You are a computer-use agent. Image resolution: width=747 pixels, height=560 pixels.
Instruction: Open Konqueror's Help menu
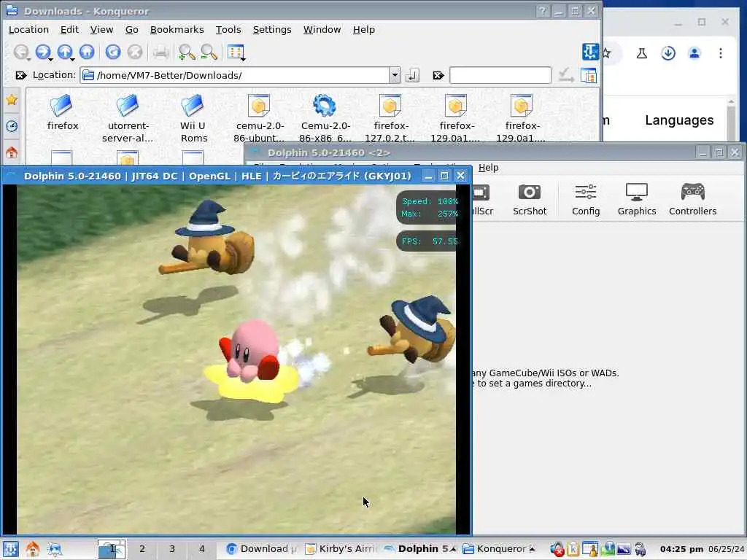coord(363,29)
